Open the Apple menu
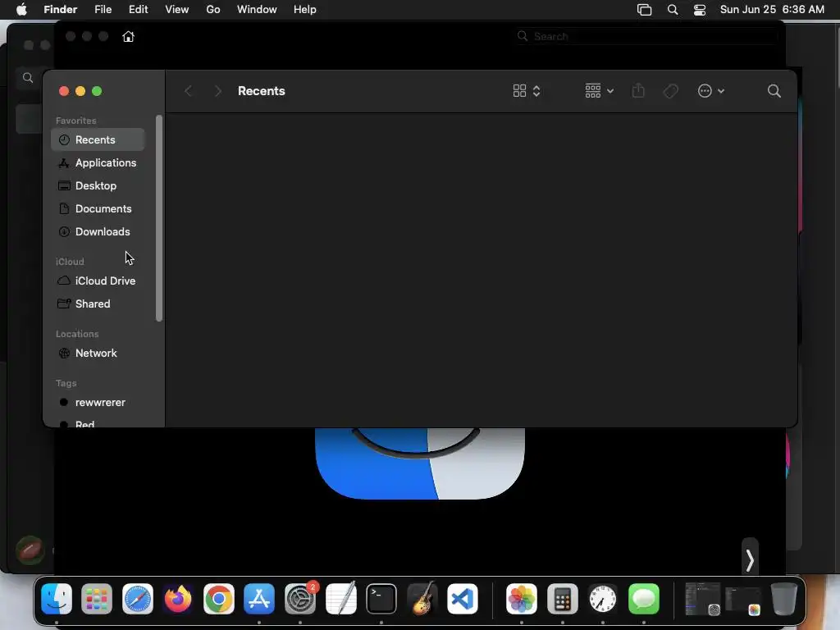Screen dimensions: 840x630 [21, 10]
